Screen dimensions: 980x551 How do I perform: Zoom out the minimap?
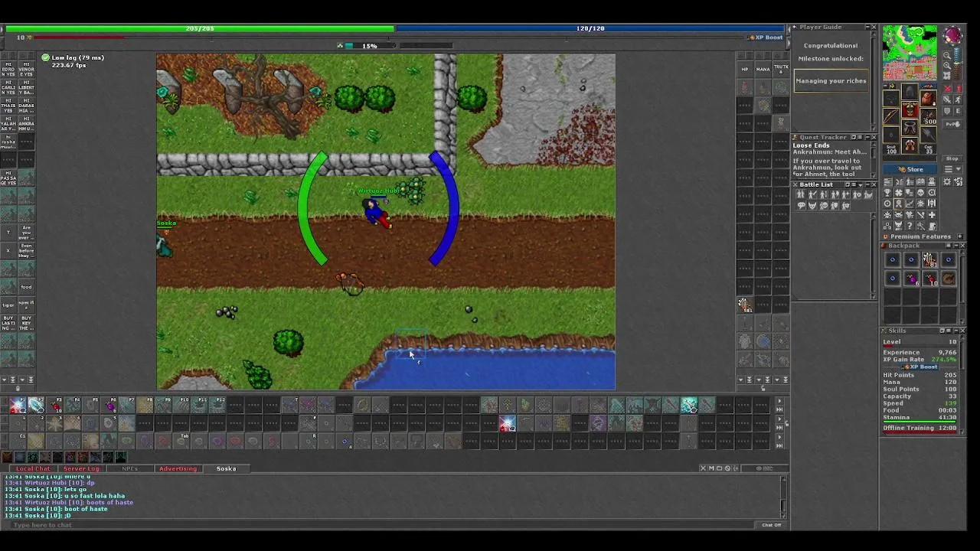click(947, 55)
